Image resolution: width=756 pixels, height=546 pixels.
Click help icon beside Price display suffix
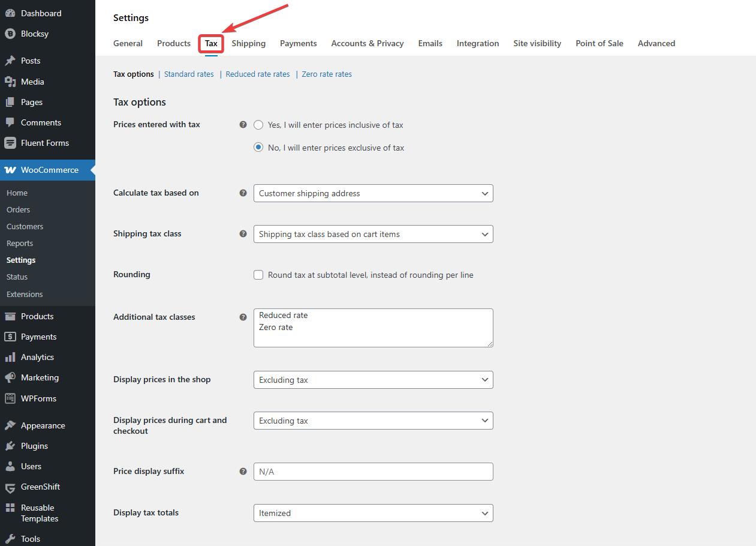243,472
